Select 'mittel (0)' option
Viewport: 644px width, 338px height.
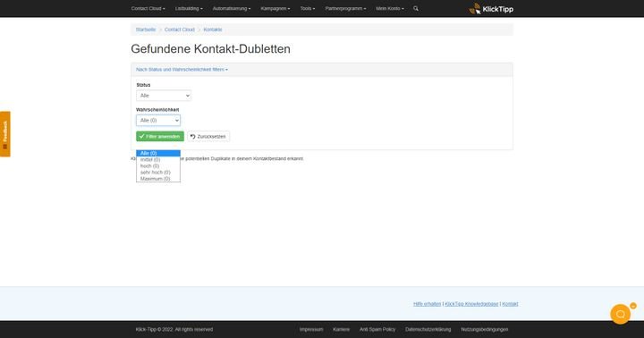pyautogui.click(x=158, y=160)
